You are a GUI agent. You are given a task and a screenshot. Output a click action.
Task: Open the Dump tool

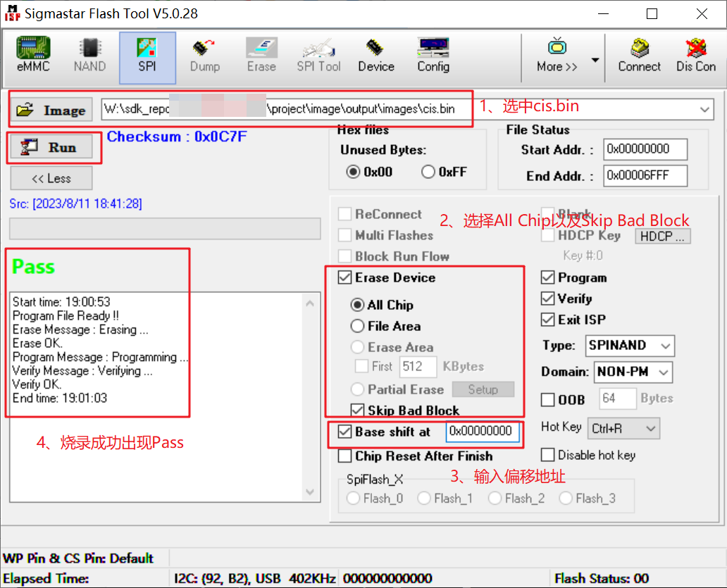pyautogui.click(x=205, y=55)
